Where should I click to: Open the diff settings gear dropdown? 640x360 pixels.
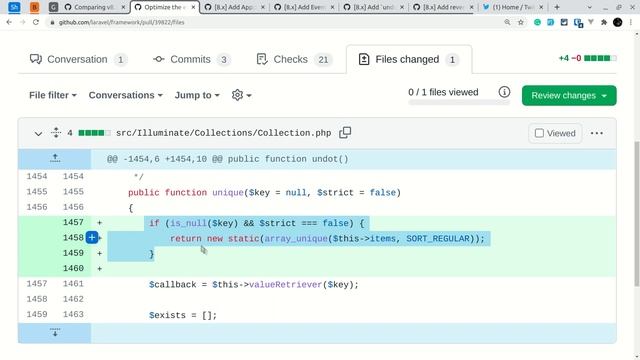(x=241, y=95)
